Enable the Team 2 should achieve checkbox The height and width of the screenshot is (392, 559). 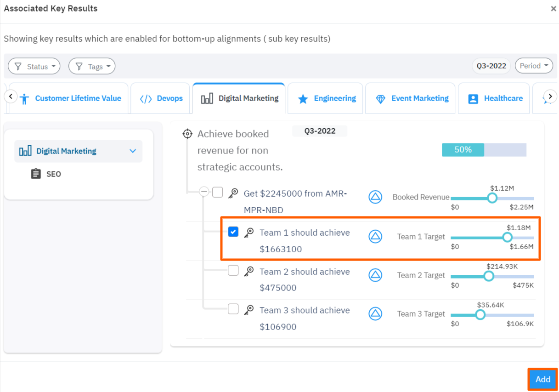[233, 270]
